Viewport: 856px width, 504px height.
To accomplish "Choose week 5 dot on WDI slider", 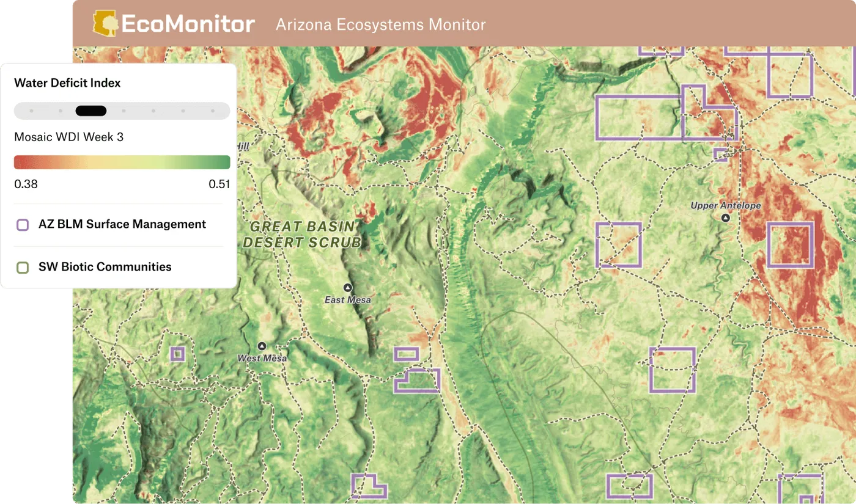I will [x=153, y=111].
